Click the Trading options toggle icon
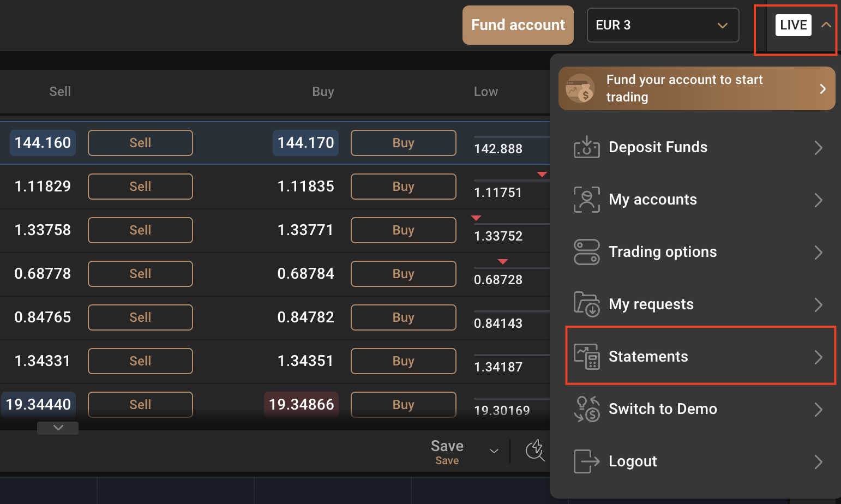This screenshot has width=841, height=504. (x=586, y=252)
